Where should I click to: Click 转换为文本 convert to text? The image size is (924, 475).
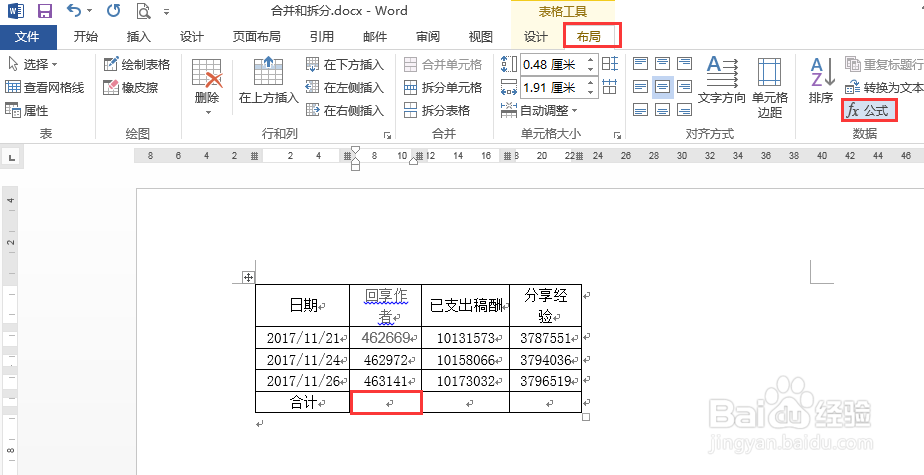(884, 88)
